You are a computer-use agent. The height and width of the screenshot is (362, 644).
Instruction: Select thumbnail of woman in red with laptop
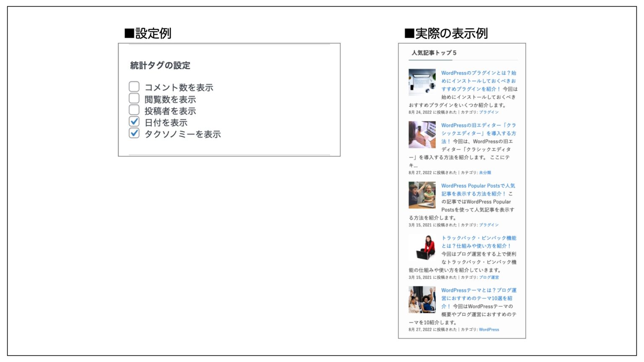422,248
